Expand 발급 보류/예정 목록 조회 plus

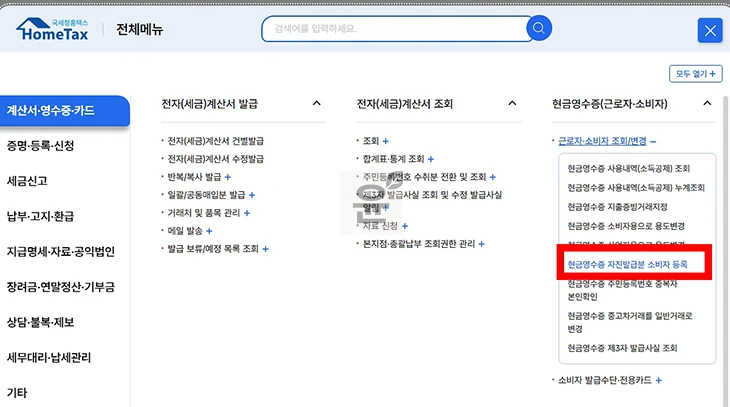tap(265, 249)
